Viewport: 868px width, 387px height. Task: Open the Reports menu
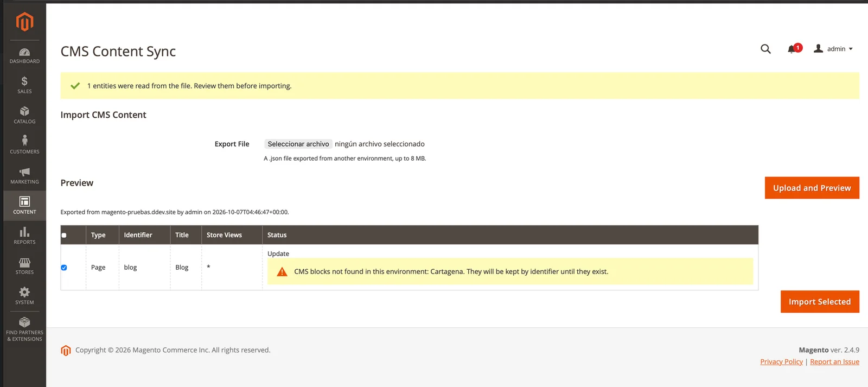24,236
